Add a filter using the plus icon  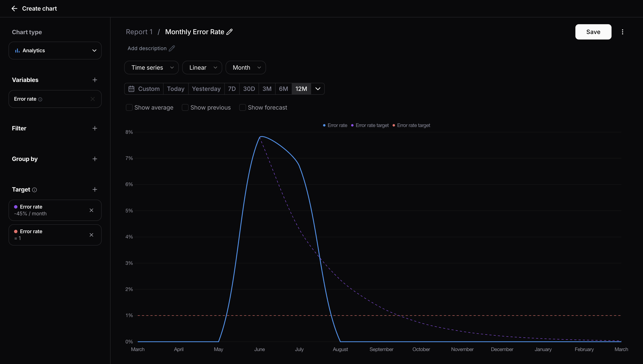[x=95, y=128]
